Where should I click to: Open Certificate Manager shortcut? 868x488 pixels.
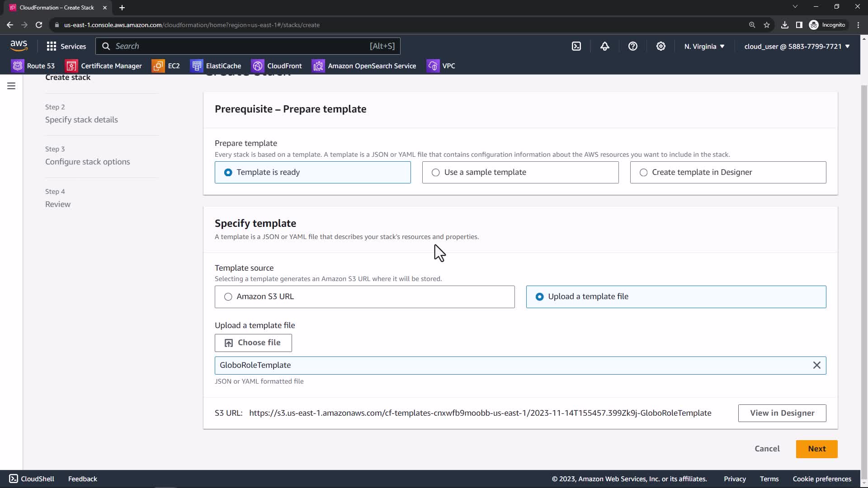click(104, 66)
